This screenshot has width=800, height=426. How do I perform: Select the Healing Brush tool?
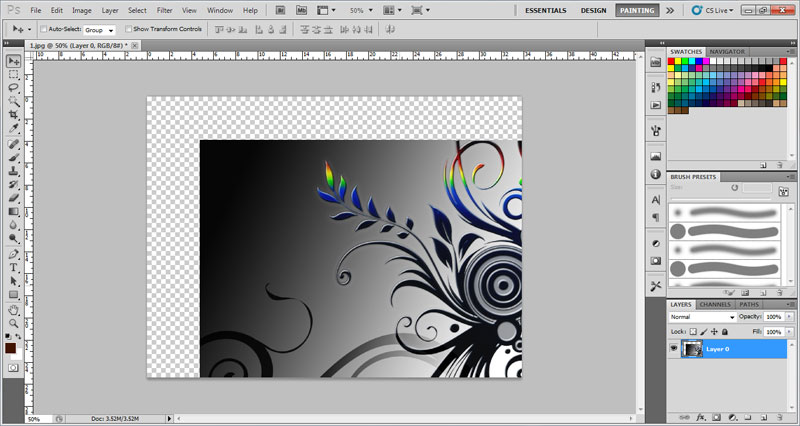(x=14, y=144)
